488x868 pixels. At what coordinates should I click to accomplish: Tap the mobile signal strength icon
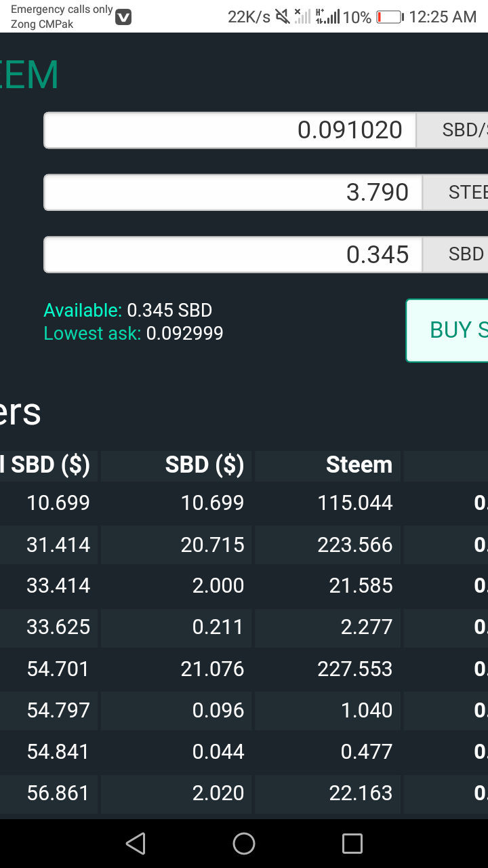pos(328,17)
